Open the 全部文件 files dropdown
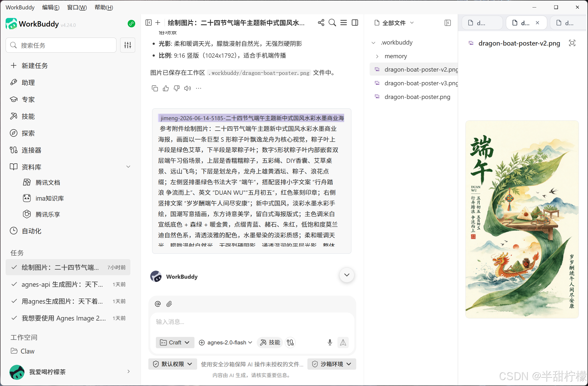This screenshot has height=386, width=588. click(x=394, y=23)
